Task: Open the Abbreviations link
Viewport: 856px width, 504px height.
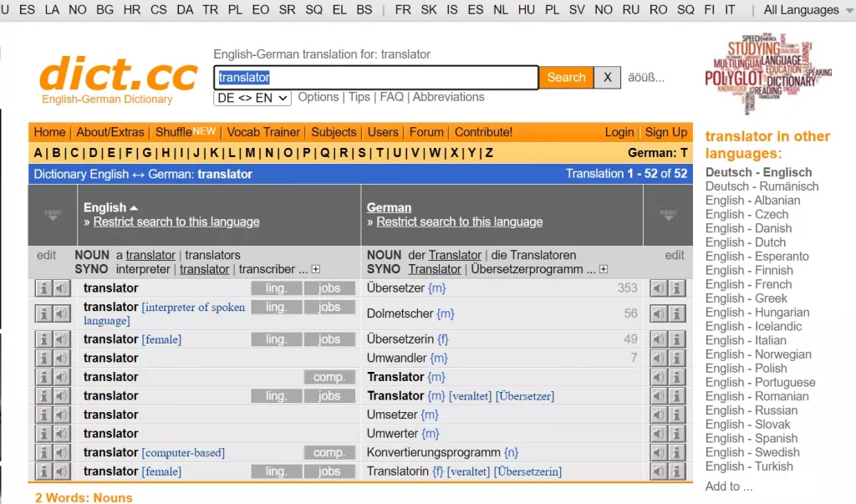Action: point(448,97)
